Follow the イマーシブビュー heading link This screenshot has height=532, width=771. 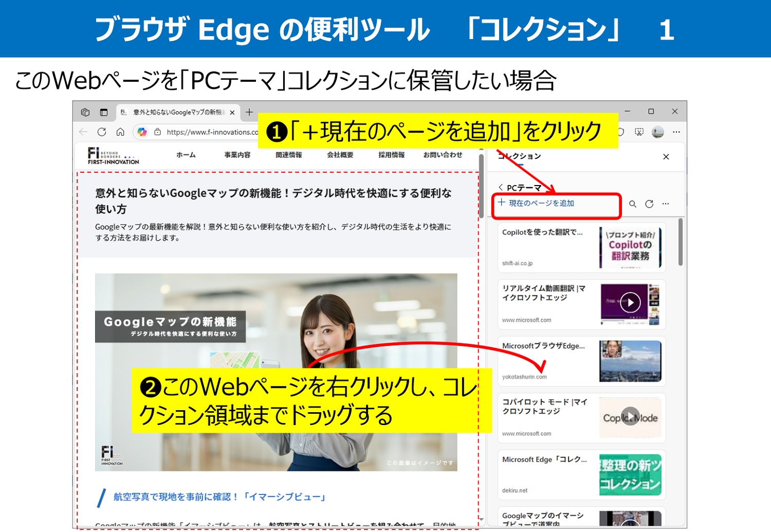[220, 497]
